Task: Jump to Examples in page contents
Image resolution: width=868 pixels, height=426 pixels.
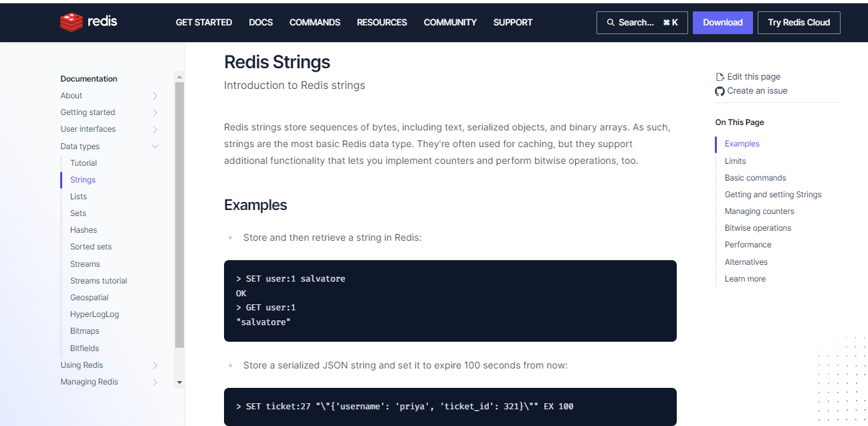Action: [742, 144]
